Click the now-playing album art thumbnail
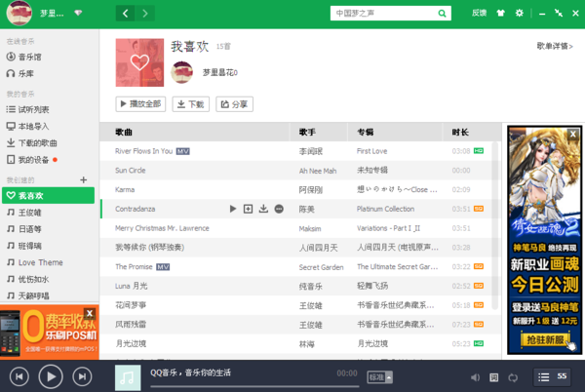The height and width of the screenshot is (392, 585). coord(128,377)
